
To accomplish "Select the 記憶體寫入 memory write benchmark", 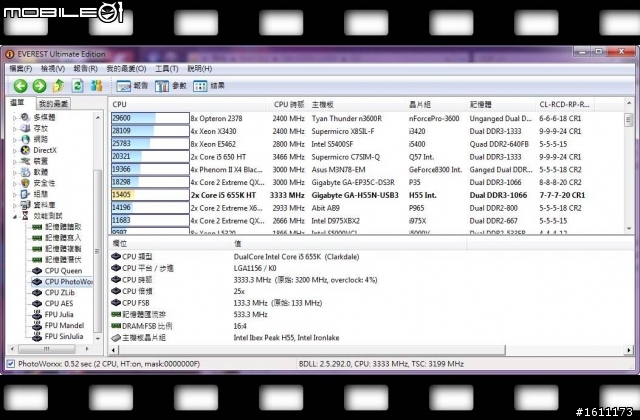I will [57, 238].
